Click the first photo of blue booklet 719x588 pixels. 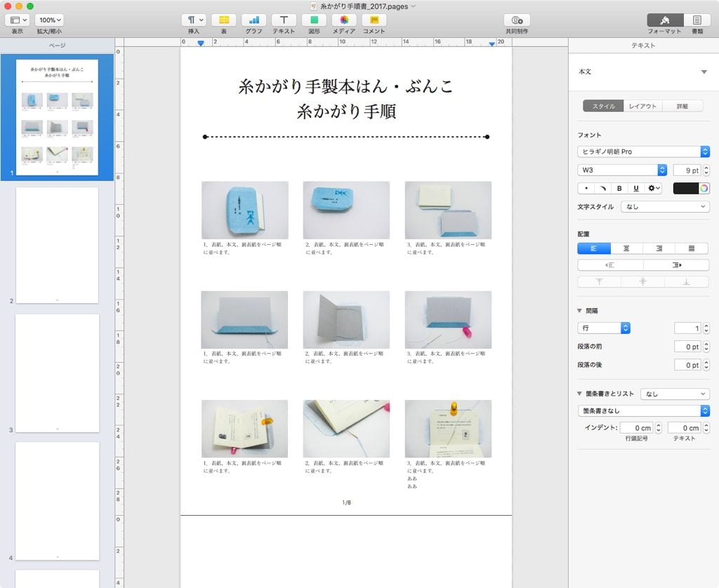click(245, 210)
